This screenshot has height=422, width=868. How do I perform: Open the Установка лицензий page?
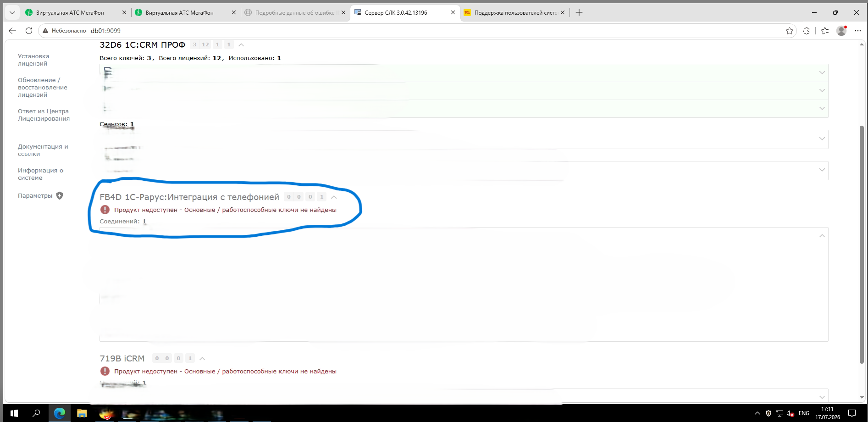point(33,60)
